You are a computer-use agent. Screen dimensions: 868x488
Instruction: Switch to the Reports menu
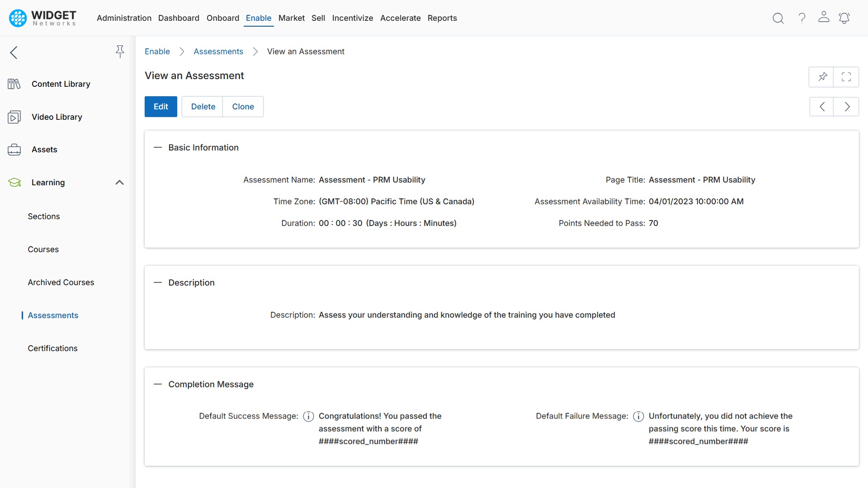coord(442,18)
